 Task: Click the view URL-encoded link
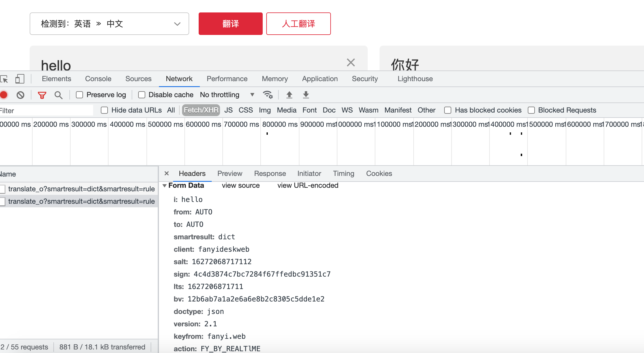pyautogui.click(x=308, y=185)
